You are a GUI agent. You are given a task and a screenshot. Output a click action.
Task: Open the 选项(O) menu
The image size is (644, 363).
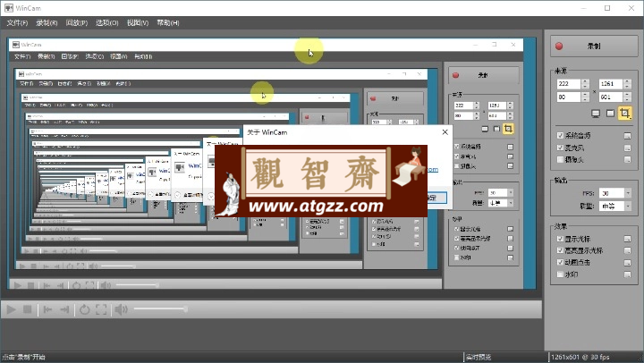click(107, 22)
